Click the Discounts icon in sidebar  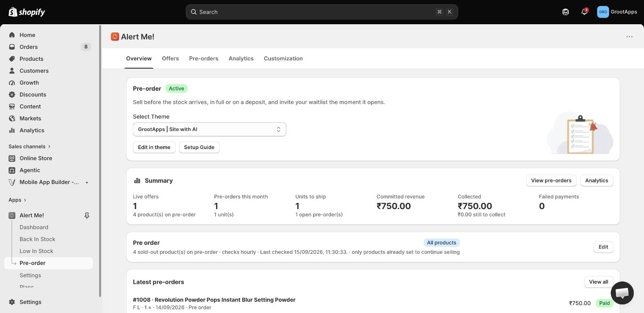point(12,94)
